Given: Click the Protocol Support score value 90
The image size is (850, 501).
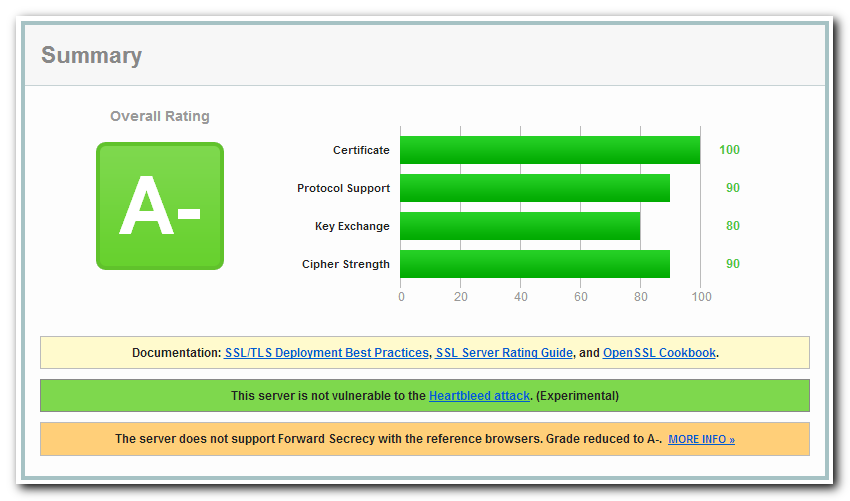Looking at the screenshot, I should tap(733, 188).
